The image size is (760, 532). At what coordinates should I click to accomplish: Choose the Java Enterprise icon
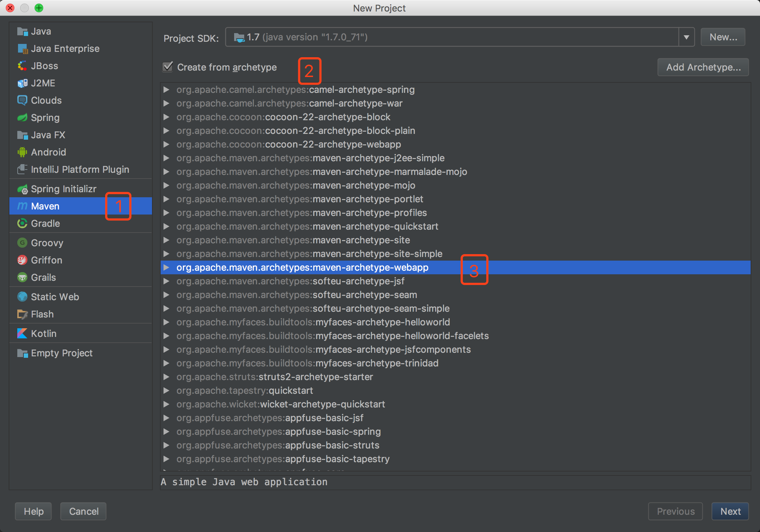click(x=22, y=49)
